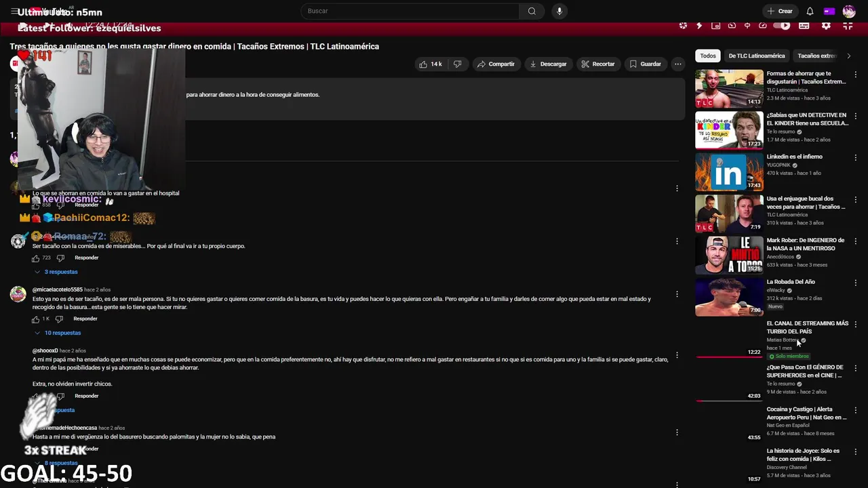Open 'Linkedin es el infierno' thumbnail
868x488 pixels.
(729, 172)
